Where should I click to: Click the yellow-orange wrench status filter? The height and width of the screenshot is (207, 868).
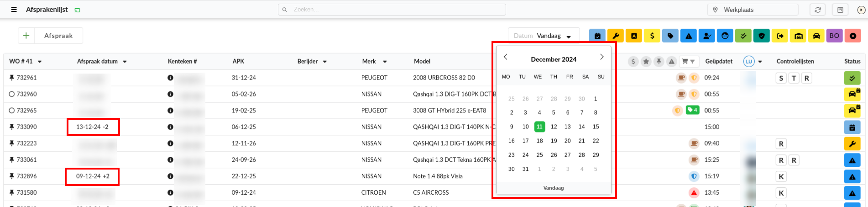615,36
